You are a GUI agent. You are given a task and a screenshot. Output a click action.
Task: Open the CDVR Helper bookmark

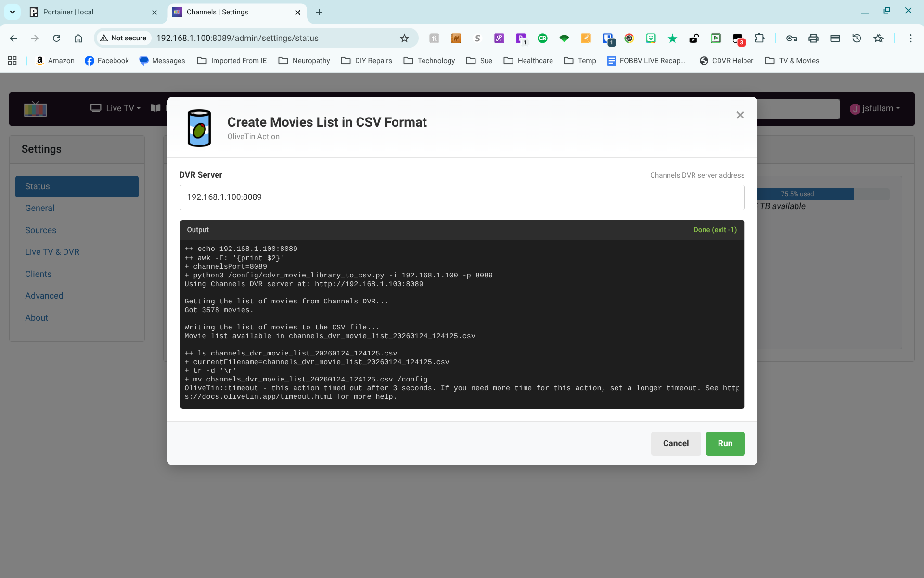[726, 61]
